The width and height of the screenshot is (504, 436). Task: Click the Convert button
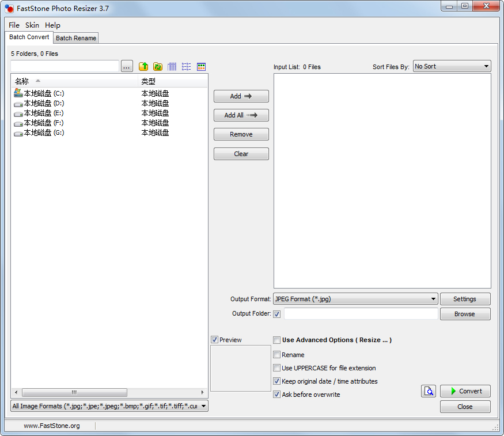point(465,391)
